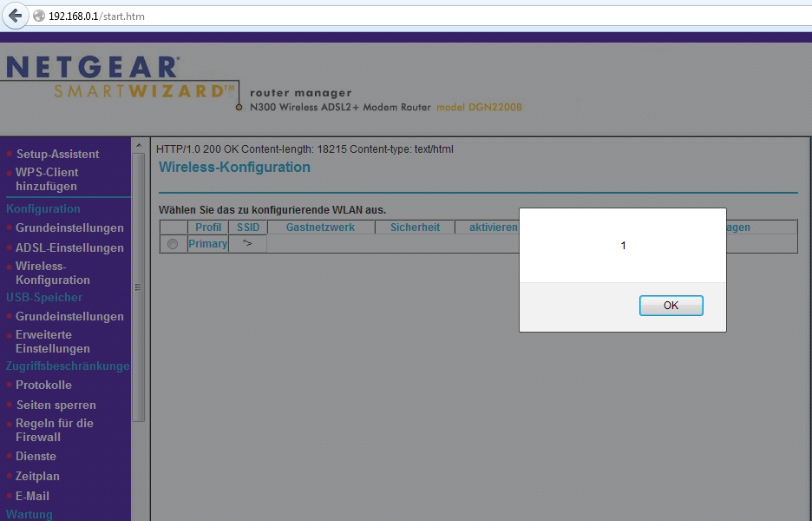The height and width of the screenshot is (521, 812).
Task: Click the browser back arrow button
Action: [x=16, y=16]
